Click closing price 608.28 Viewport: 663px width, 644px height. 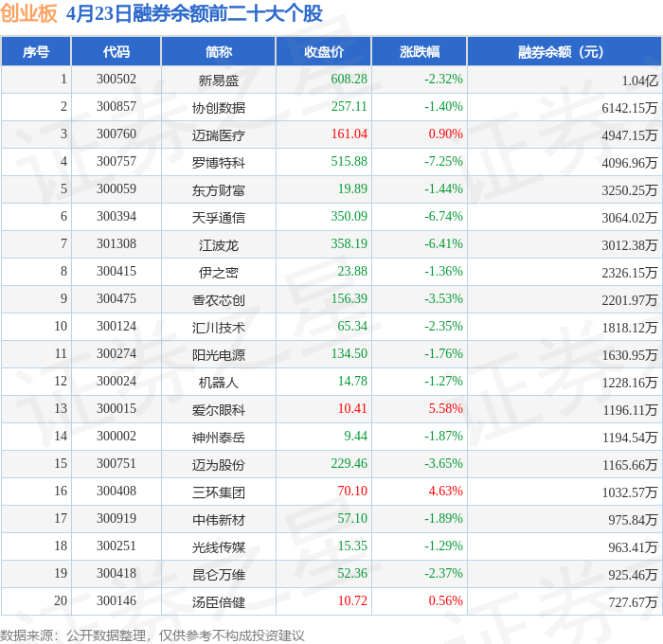pos(349,79)
